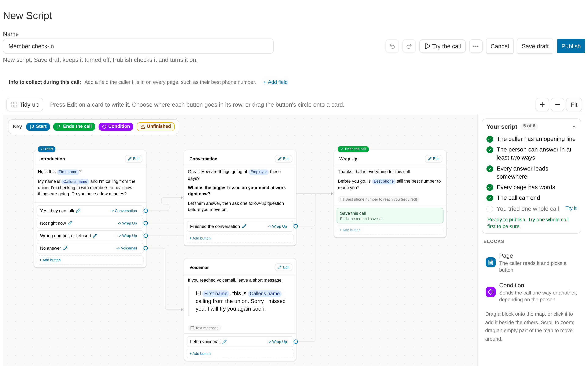The height and width of the screenshot is (366, 588).
Task: Click pencil icon beside 'Finished the conversation'
Action: (x=244, y=226)
